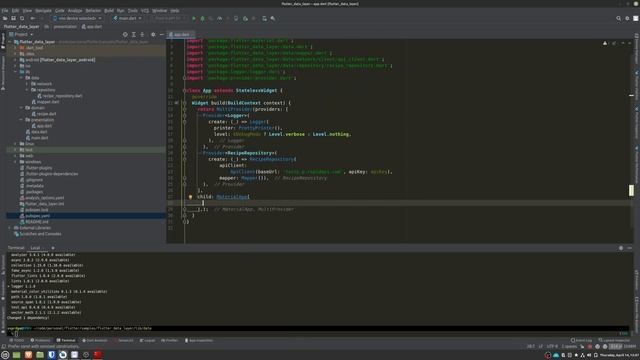Image resolution: width=640 pixels, height=360 pixels.
Task: Open Project panel gear options
Action: click(153, 35)
